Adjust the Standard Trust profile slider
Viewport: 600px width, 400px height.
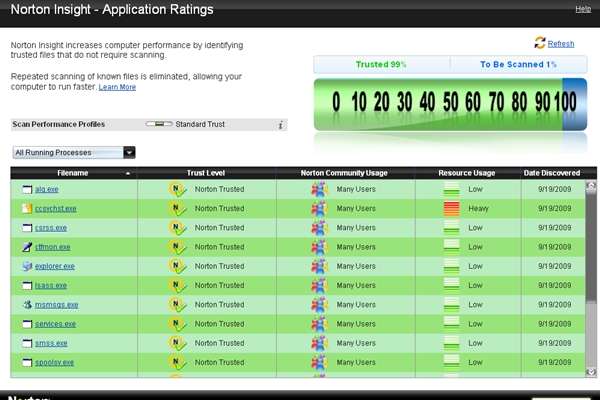(159, 124)
